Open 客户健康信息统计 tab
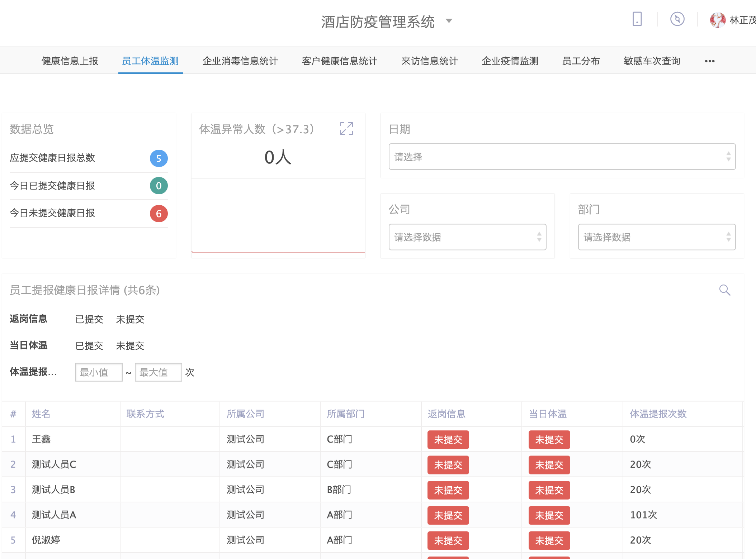Viewport: 756px width, 559px height. 340,61
